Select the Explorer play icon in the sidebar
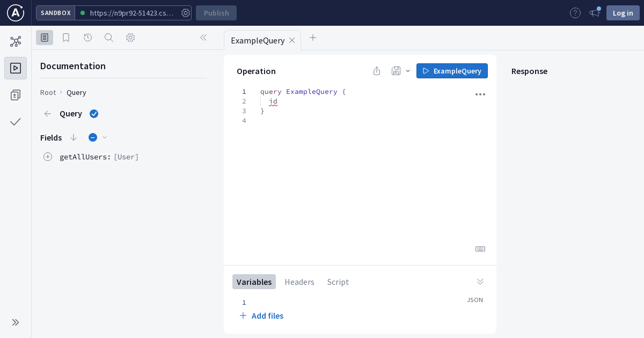Image resolution: width=644 pixels, height=338 pixels. click(16, 68)
